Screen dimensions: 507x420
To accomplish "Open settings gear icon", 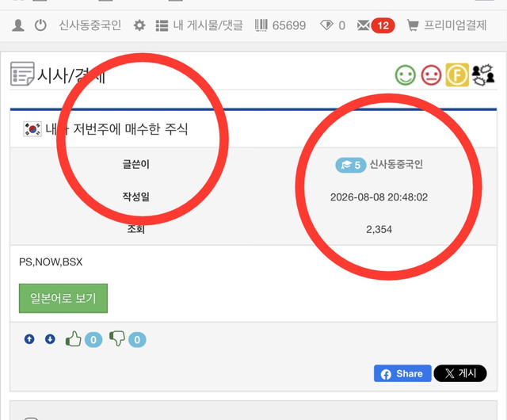I will (x=139, y=25).
